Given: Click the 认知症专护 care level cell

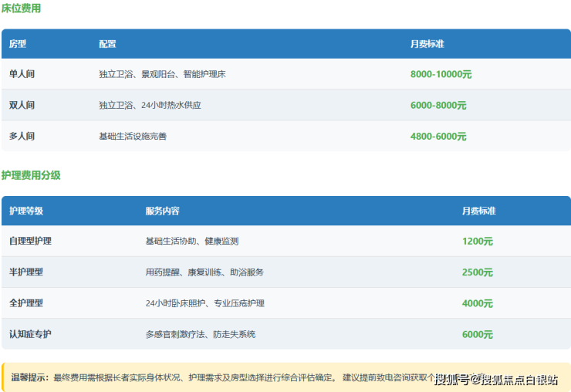Looking at the screenshot, I should click(x=30, y=334).
